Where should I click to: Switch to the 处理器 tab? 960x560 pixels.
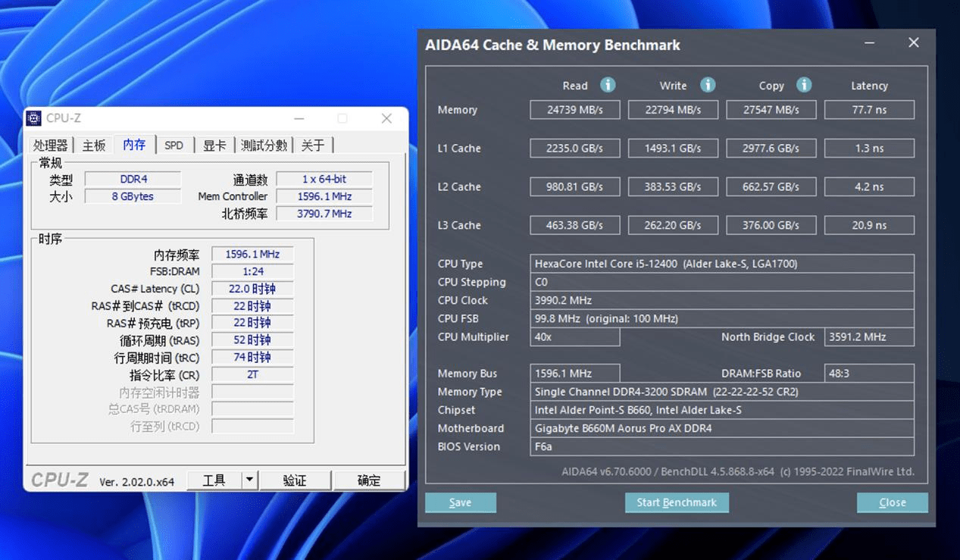click(51, 145)
